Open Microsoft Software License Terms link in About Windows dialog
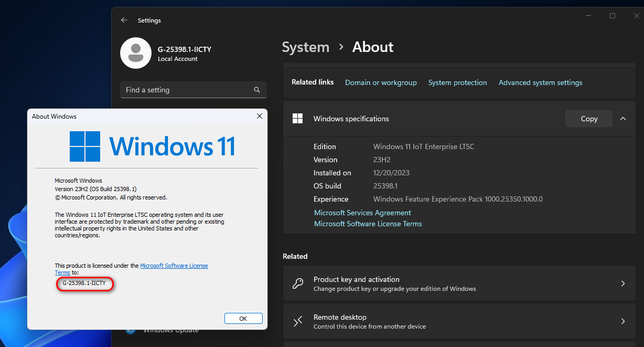644x347 pixels. [174, 266]
